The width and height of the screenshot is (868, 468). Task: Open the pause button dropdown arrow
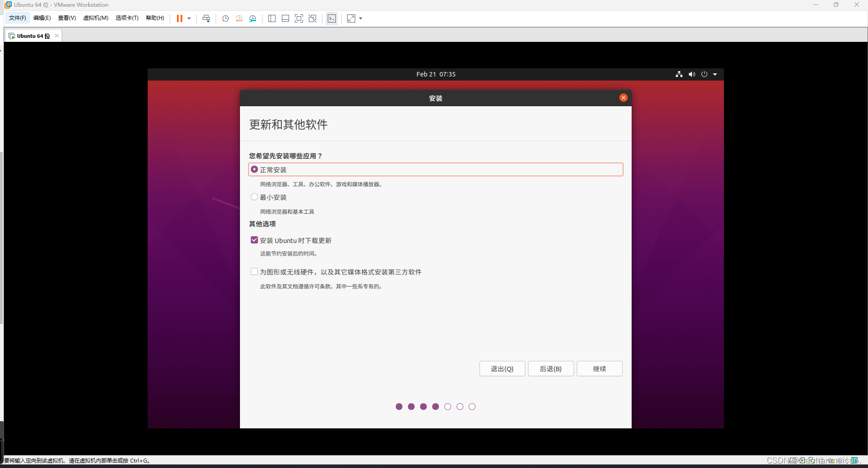pyautogui.click(x=189, y=18)
